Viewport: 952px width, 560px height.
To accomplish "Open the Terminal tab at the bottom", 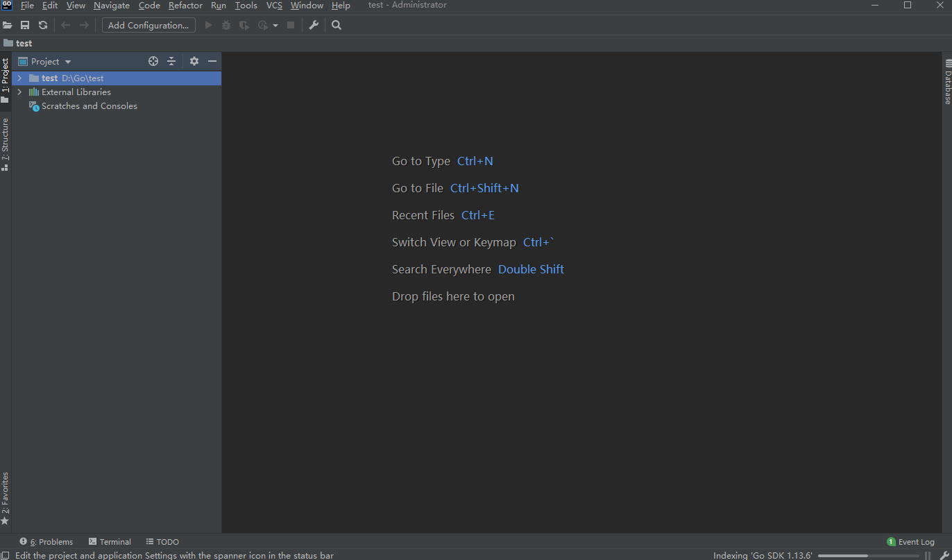I will [110, 542].
